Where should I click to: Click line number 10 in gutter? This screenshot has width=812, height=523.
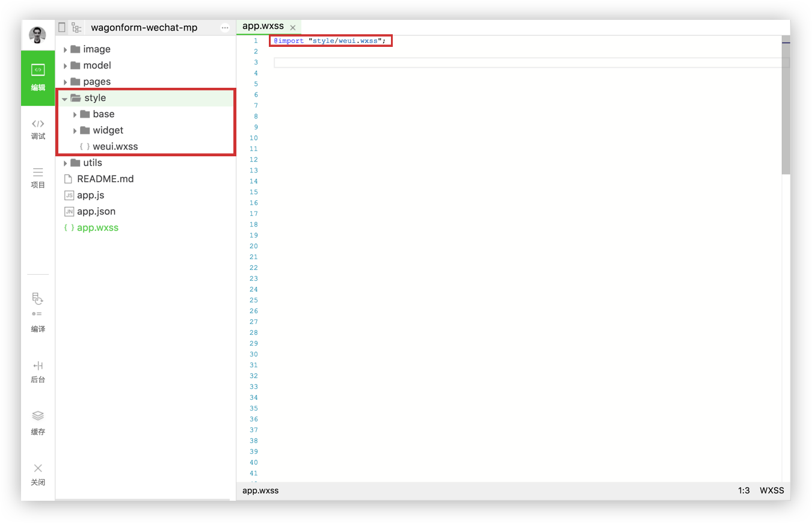click(x=254, y=138)
